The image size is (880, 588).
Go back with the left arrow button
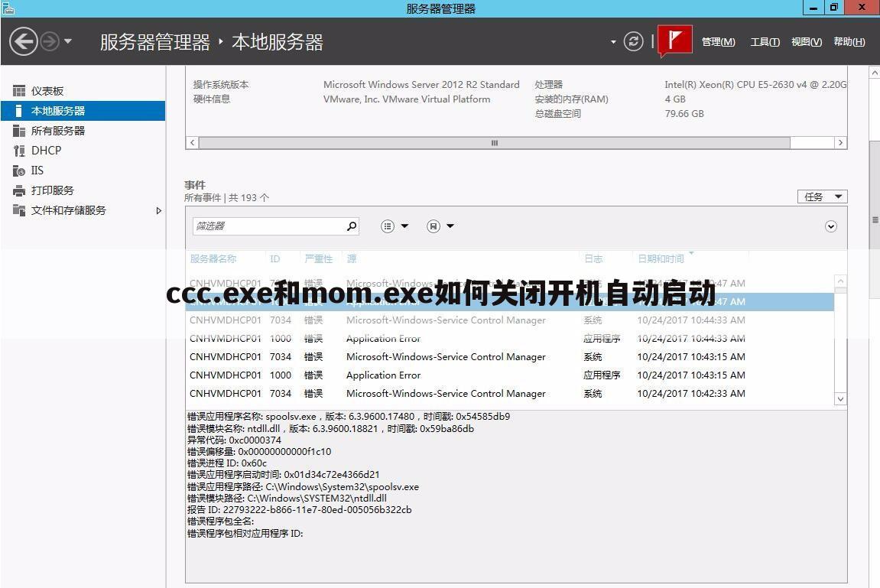coord(24,41)
